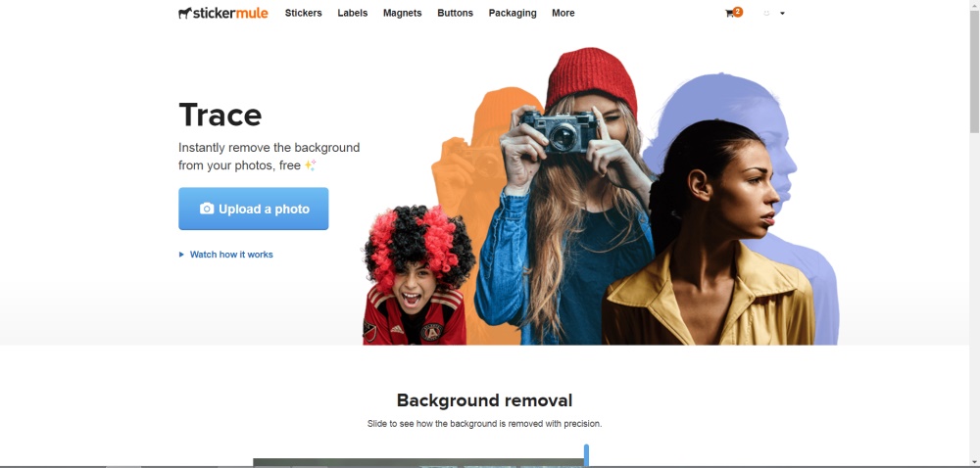Expand the account dropdown arrow
This screenshot has width=980, height=468.
point(782,13)
